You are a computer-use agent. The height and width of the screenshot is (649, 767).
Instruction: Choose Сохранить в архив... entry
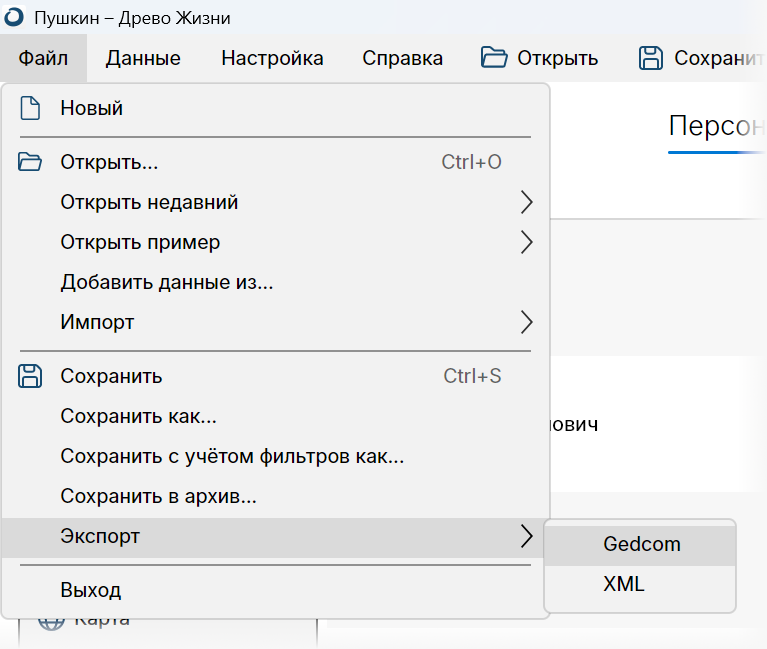(x=276, y=496)
